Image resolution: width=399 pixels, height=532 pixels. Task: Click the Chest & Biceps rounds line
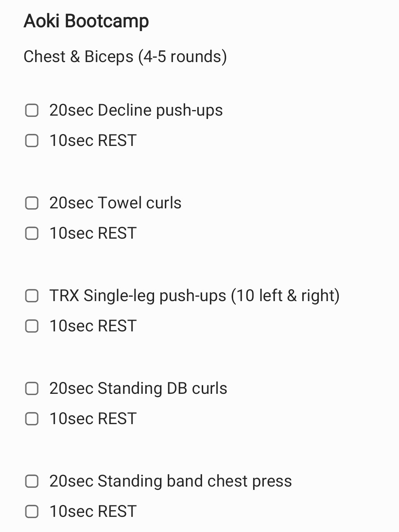[125, 57]
